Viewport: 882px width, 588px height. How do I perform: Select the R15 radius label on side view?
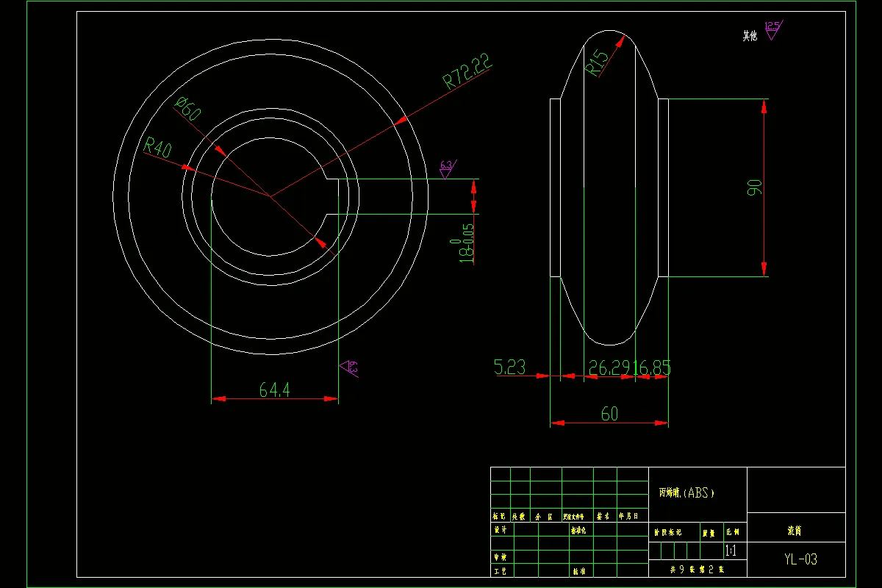click(x=598, y=62)
